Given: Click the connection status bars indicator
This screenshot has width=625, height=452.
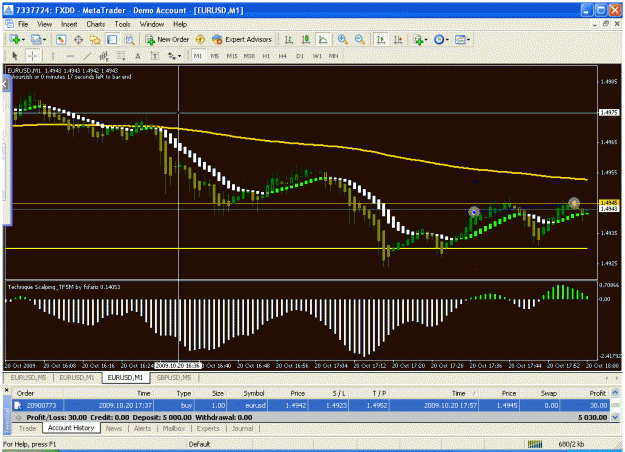Looking at the screenshot, I should (x=535, y=444).
